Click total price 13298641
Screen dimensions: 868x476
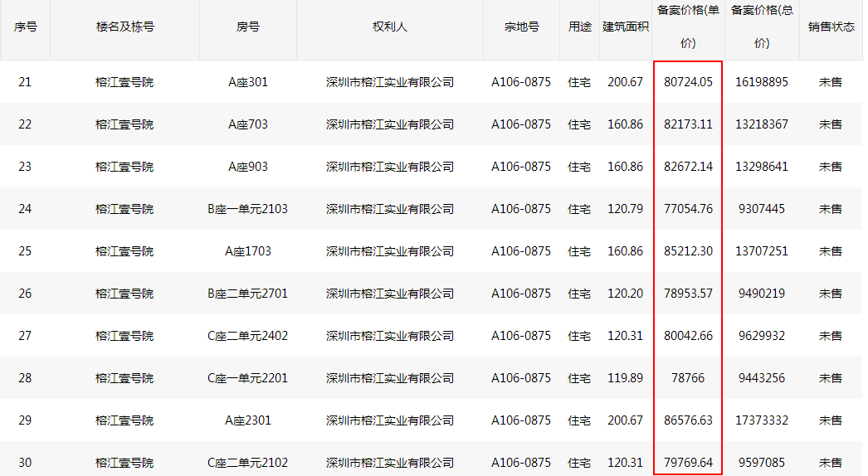click(x=761, y=167)
